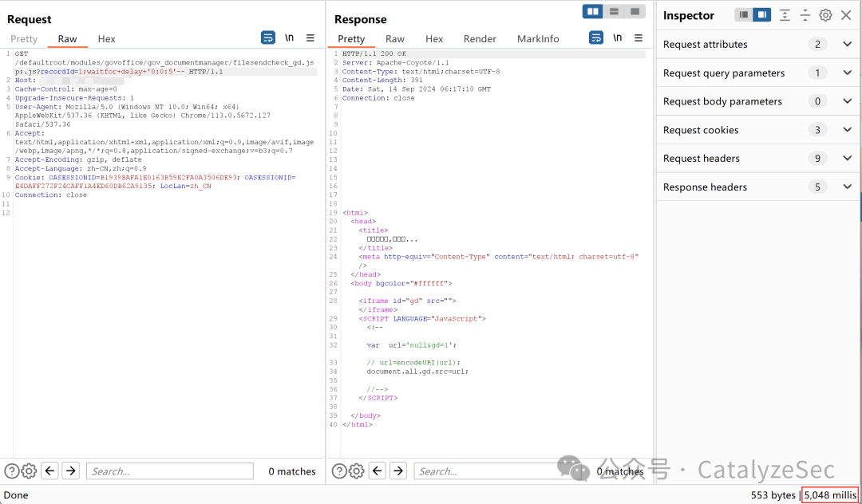Click the Done status bar text
This screenshot has width=862, height=504.
(16, 495)
